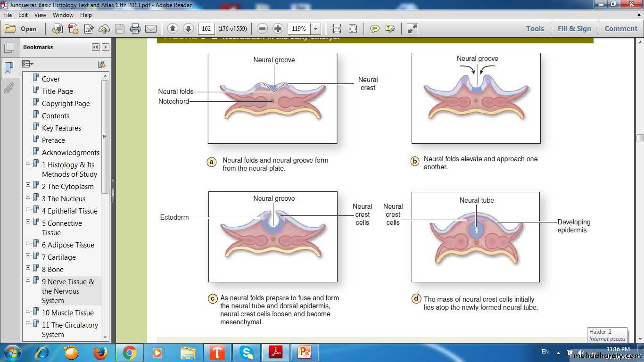Viewport: 644px width, 362px height.
Task: Click the email envelope icon in toolbar
Action: click(151, 29)
